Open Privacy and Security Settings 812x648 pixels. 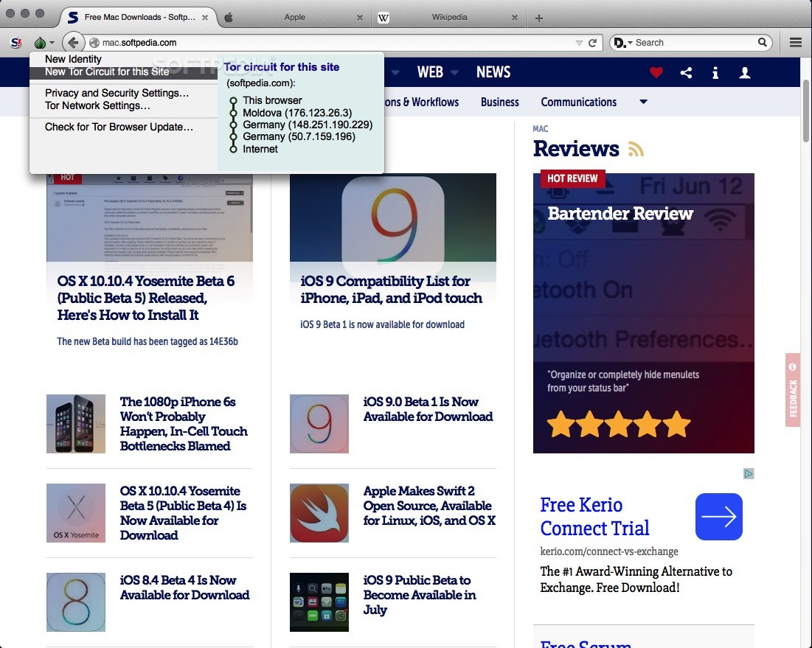117,93
